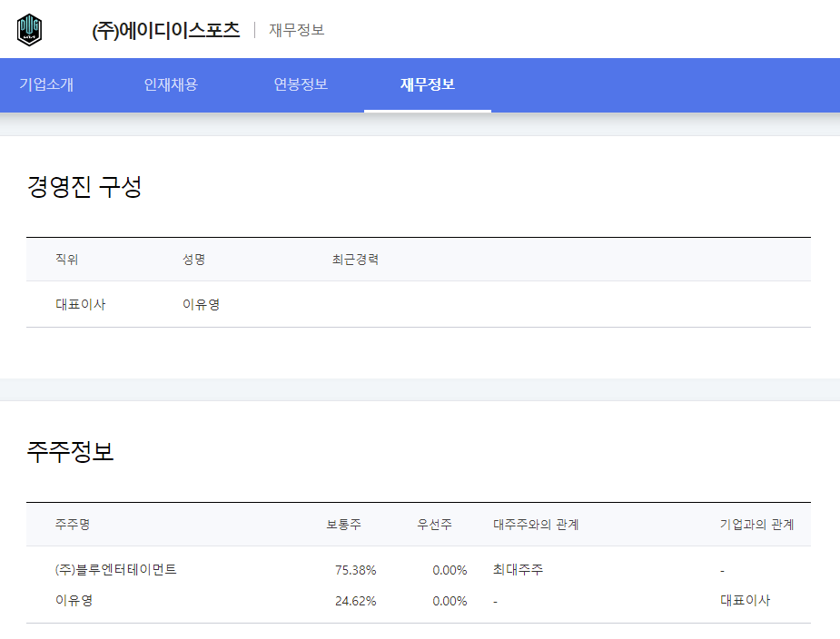Click the 주주명 column header
The image size is (840, 639).
73,525
